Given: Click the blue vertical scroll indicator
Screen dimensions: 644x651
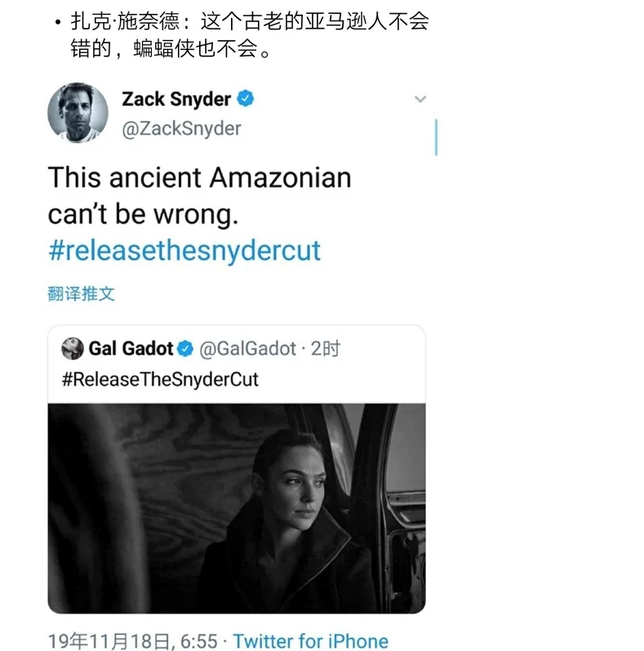Looking at the screenshot, I should 436,137.
